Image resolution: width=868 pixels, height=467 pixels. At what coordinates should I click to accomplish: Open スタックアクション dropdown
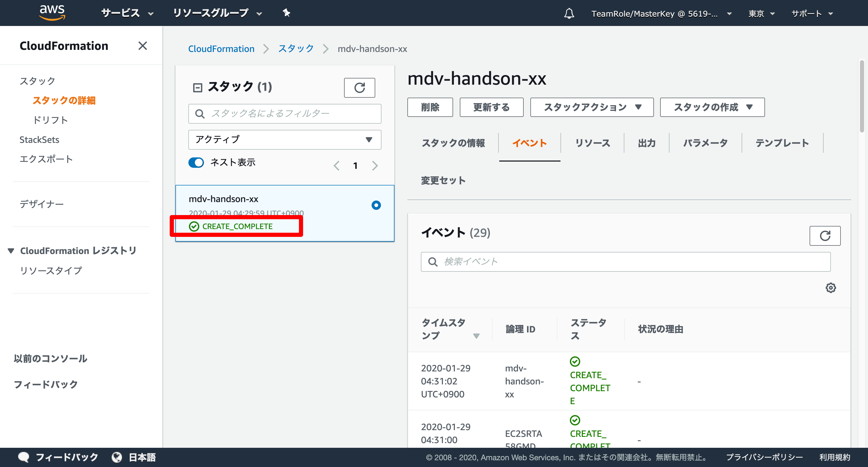[592, 107]
